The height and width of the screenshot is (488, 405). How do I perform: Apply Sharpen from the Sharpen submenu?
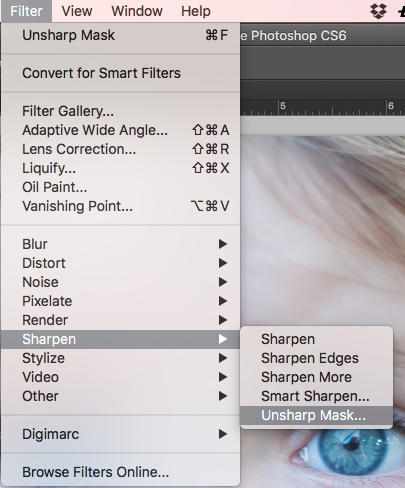coord(316,339)
